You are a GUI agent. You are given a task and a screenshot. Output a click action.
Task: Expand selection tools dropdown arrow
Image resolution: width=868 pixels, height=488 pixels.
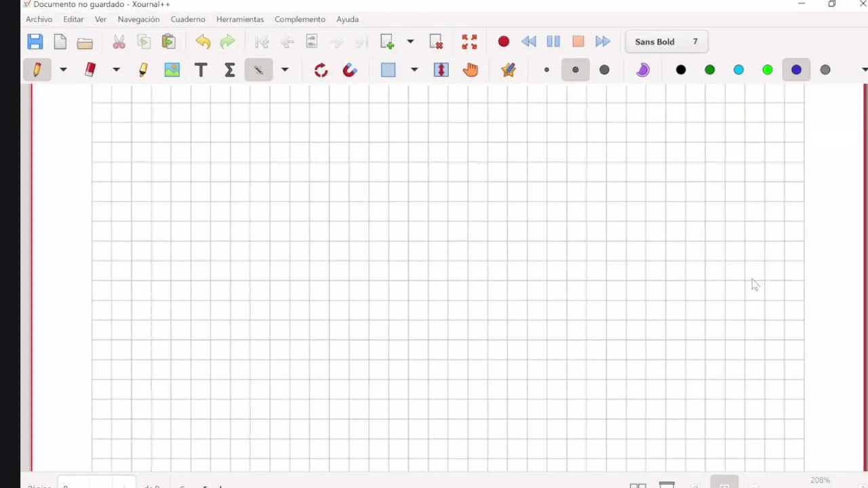point(414,70)
